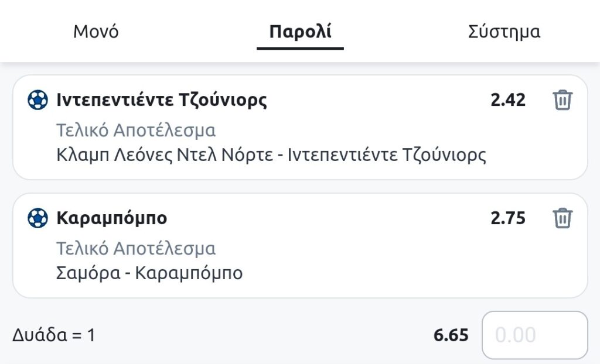
Task: Click the soccer ball icon beside Ιντεπεντιέντε Τζούνιορς
Action: [37, 101]
